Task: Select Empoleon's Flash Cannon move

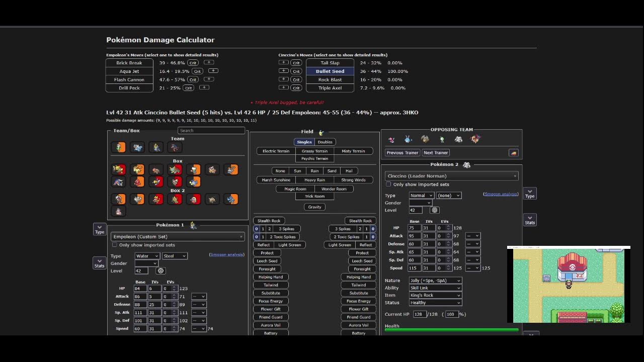Action: 129,79
